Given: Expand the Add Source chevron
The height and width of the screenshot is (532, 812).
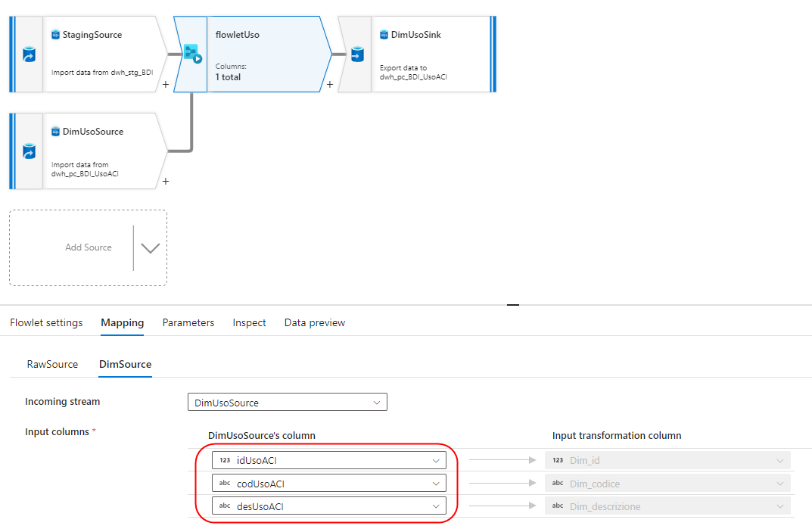Looking at the screenshot, I should tap(149, 247).
